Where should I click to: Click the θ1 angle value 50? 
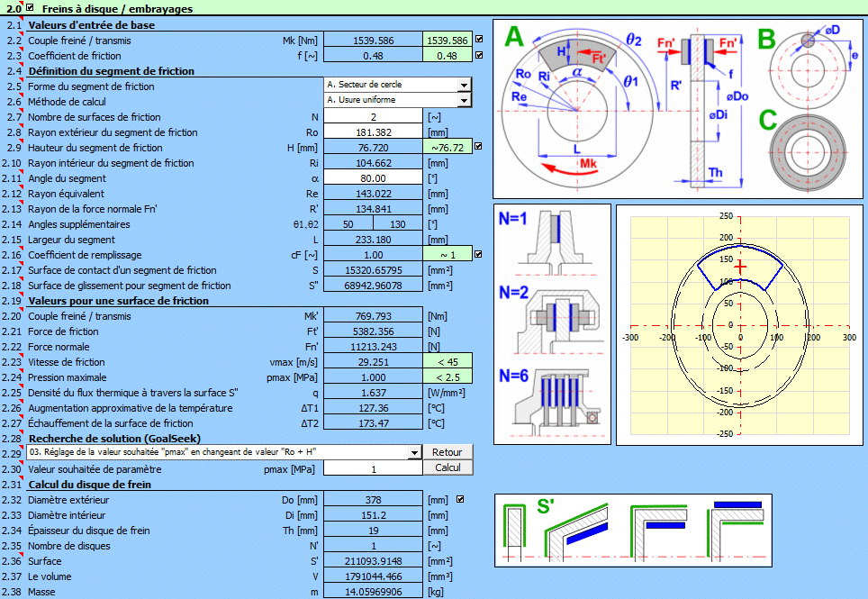point(348,224)
